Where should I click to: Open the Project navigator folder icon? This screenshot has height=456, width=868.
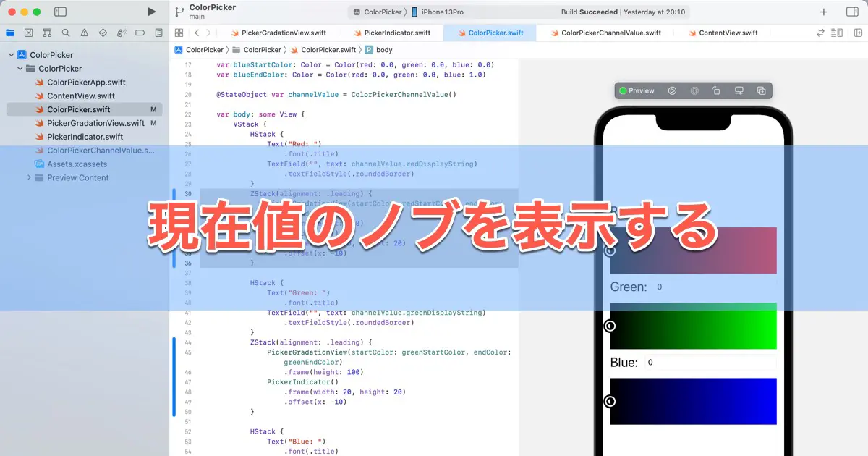coord(9,33)
